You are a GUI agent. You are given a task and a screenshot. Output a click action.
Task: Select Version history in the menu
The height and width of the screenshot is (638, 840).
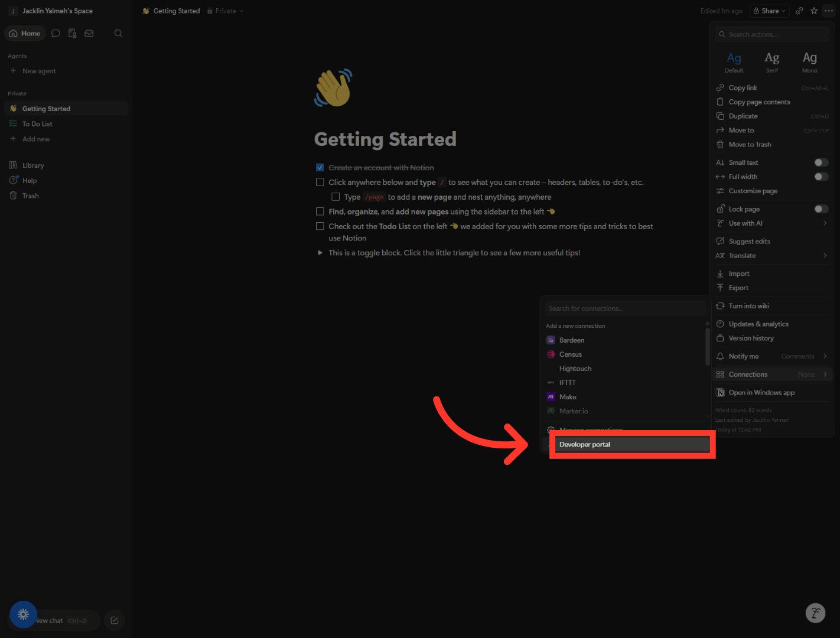pos(771,338)
